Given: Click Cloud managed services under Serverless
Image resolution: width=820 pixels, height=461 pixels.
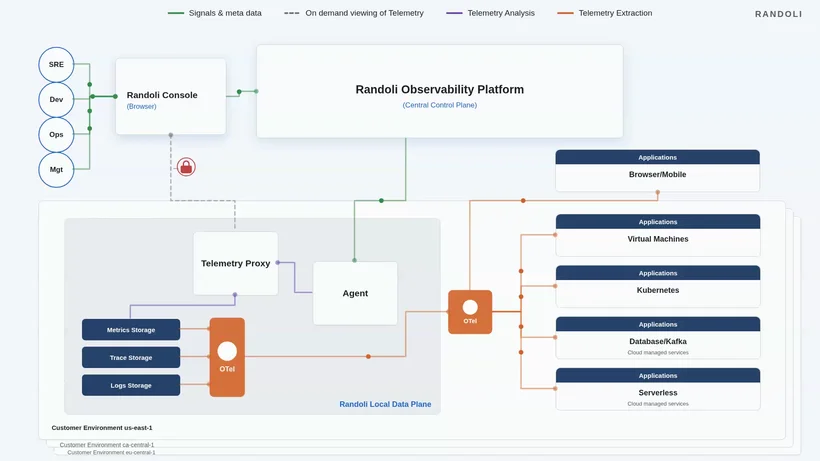Looking at the screenshot, I should (x=658, y=404).
